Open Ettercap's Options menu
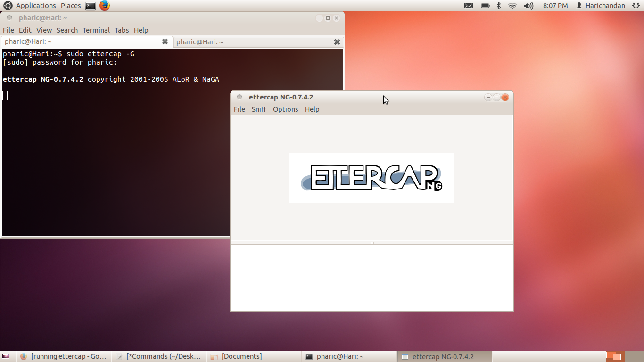The height and width of the screenshot is (362, 644). tap(285, 109)
